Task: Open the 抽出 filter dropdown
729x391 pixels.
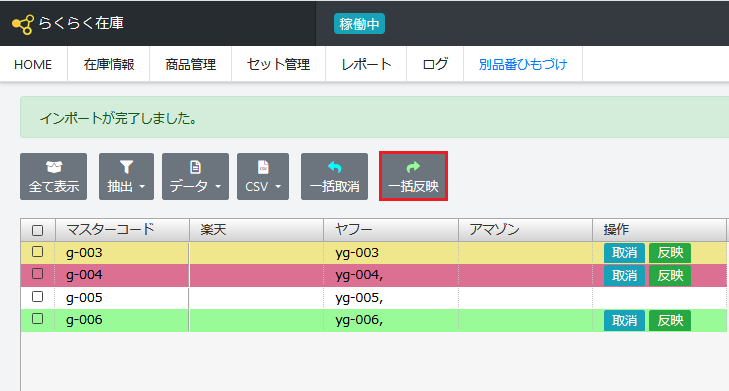Action: (126, 177)
